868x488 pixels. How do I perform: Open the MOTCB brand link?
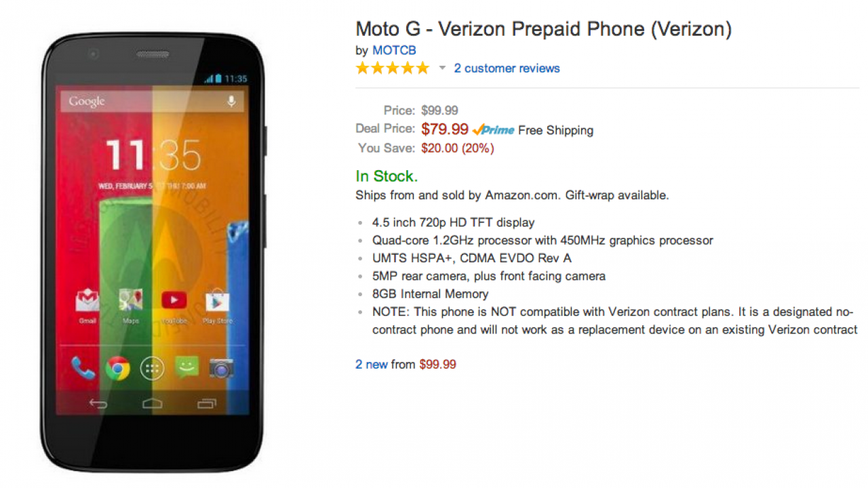coord(394,51)
